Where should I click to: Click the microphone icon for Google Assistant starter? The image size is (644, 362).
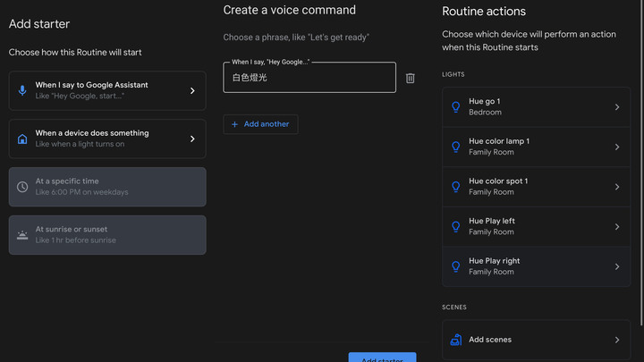22,90
